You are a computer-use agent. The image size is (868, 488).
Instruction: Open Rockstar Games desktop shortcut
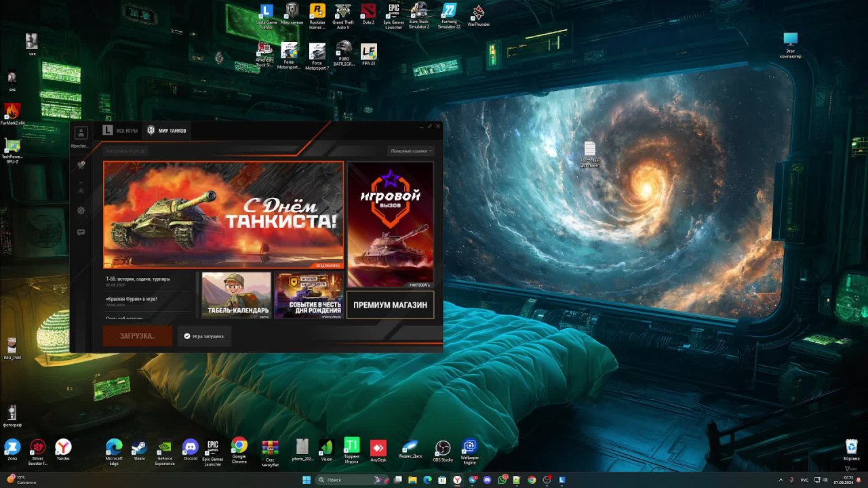pyautogui.click(x=317, y=16)
